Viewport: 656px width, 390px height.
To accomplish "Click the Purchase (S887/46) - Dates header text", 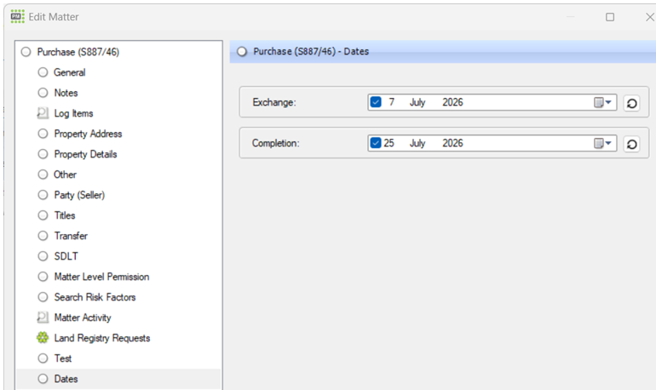I will point(311,51).
